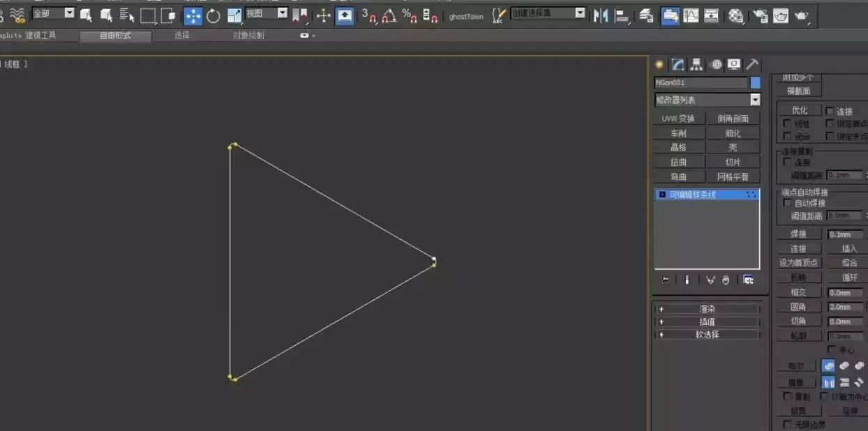Toggle the 连接 checkbox beside 优化
868x431 pixels.
tap(830, 111)
